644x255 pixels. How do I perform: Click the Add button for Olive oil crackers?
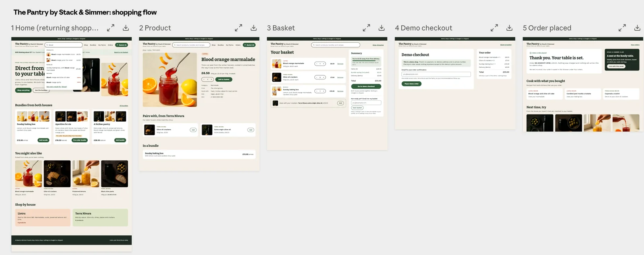click(x=193, y=130)
